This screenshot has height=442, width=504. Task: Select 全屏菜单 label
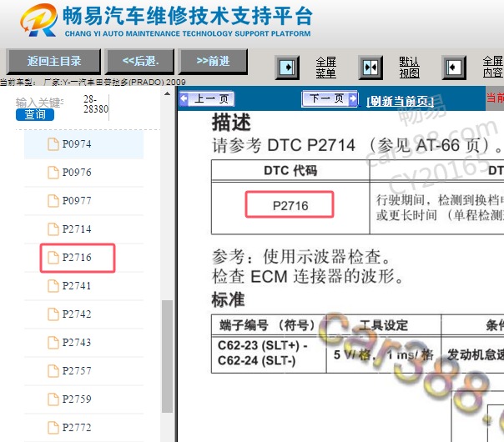click(325, 68)
